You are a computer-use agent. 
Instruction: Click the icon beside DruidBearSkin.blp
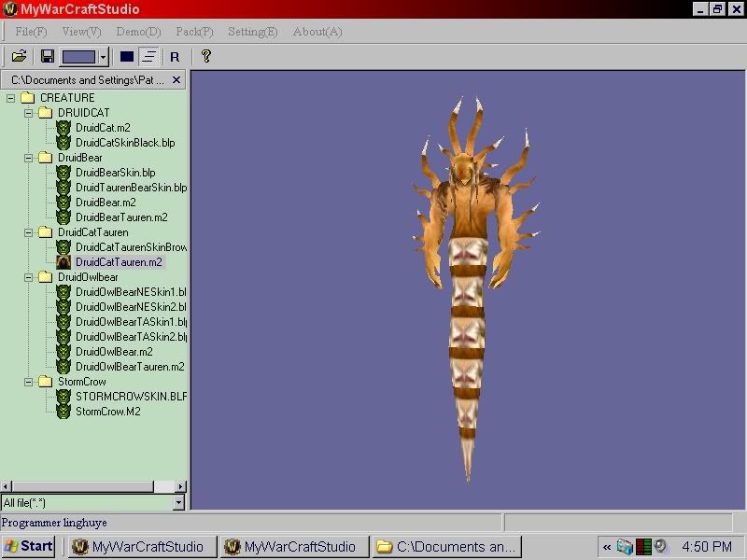[63, 173]
